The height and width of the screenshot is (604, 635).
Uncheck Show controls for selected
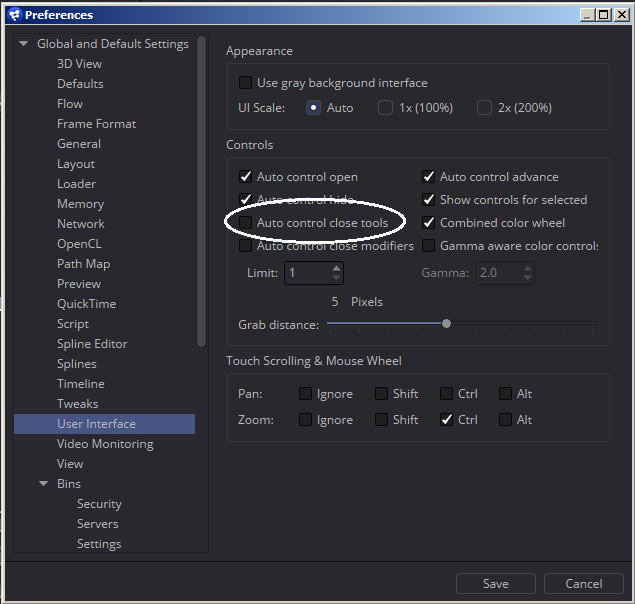click(428, 199)
